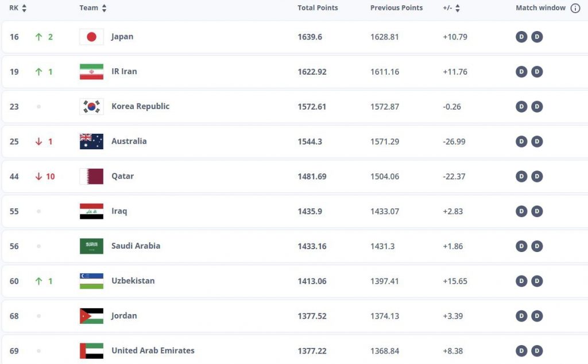Screen dimensions: 588x364
Task: Click the Qatar flag icon
Action: coord(91,176)
